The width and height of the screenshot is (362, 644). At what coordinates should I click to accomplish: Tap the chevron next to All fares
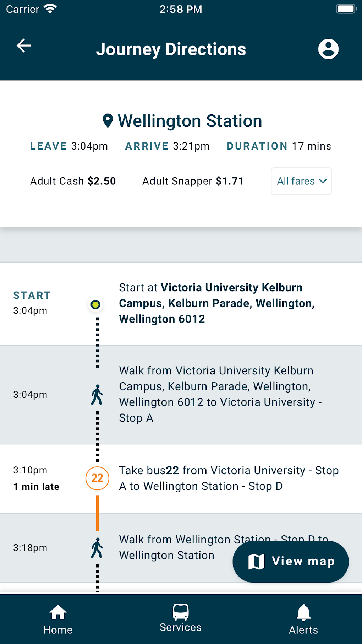pos(322,181)
